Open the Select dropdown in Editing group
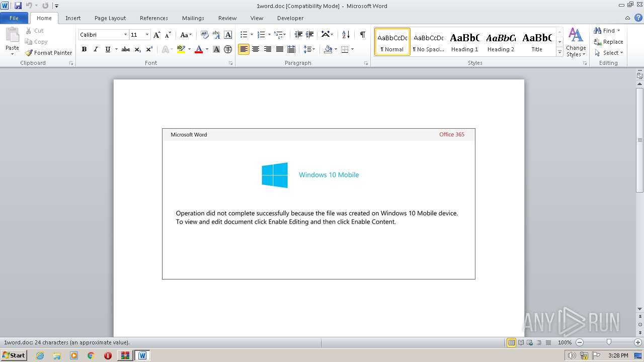This screenshot has width=644, height=362. point(608,53)
